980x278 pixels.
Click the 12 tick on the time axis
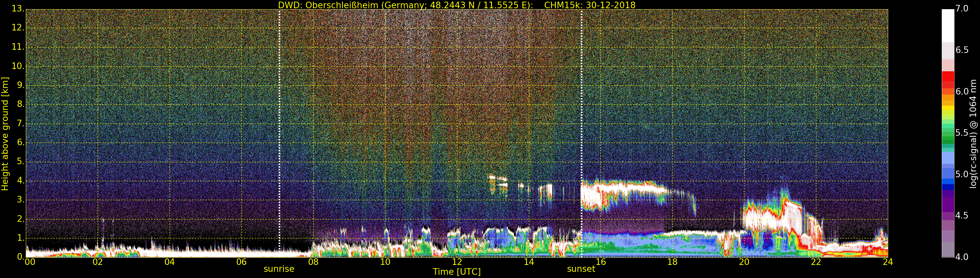[457, 262]
